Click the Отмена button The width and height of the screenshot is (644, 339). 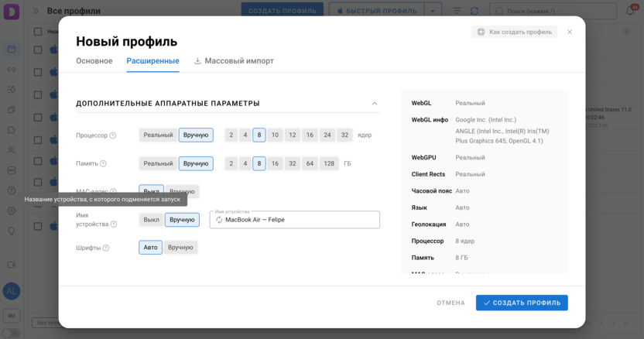pos(451,303)
